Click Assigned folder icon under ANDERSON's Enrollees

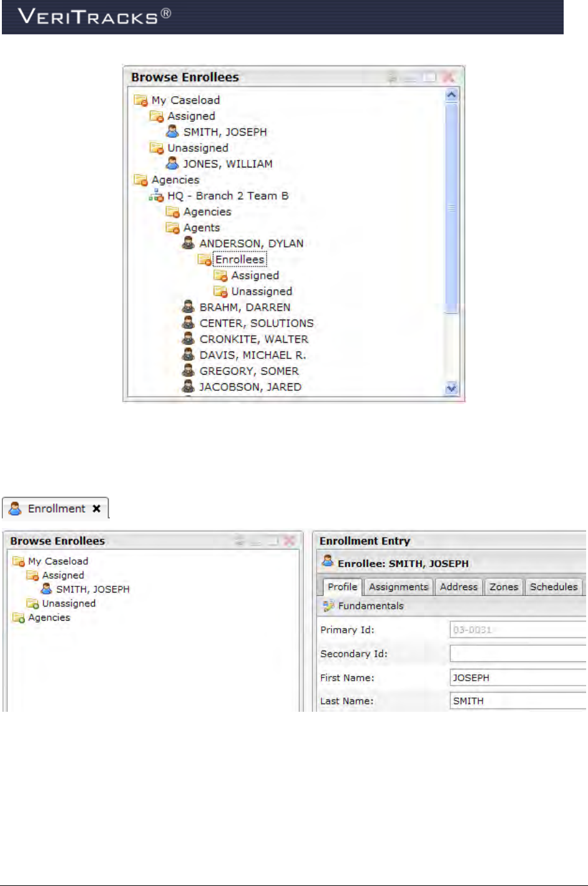tap(220, 275)
